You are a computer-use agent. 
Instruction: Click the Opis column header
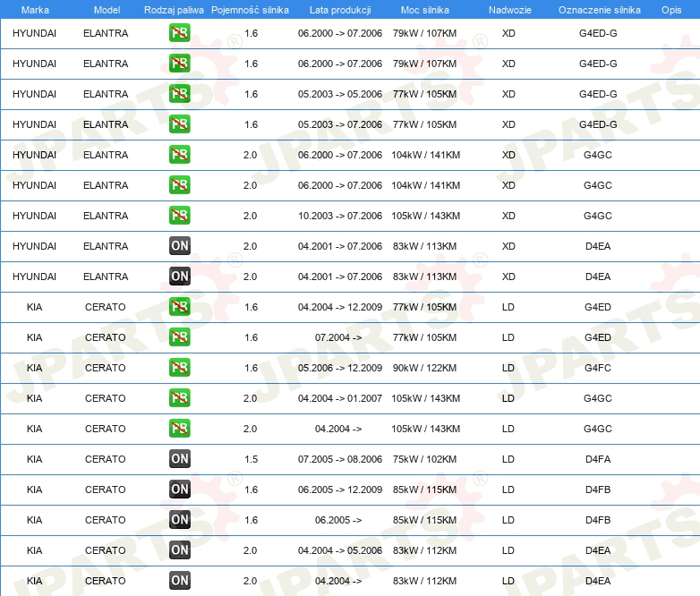pos(671,10)
